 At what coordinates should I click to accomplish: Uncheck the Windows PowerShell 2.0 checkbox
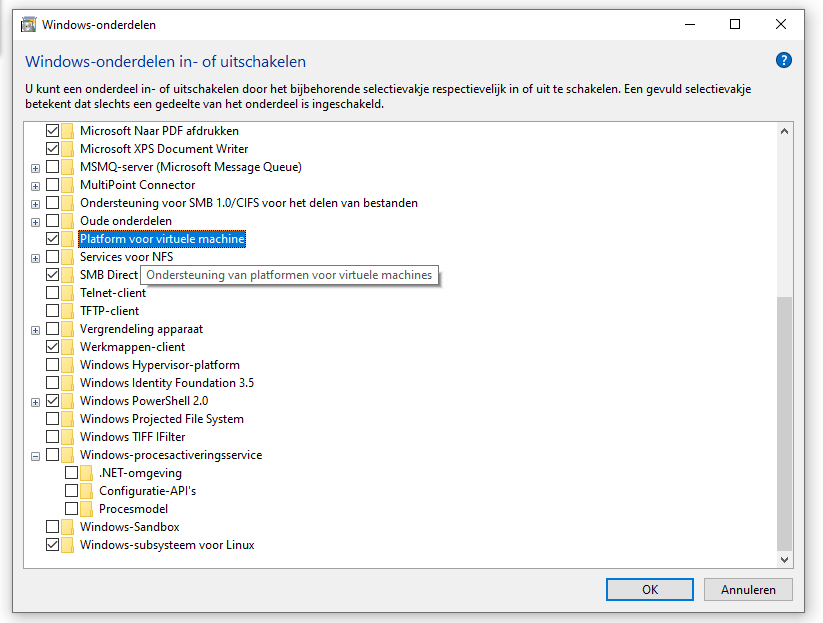coord(52,401)
